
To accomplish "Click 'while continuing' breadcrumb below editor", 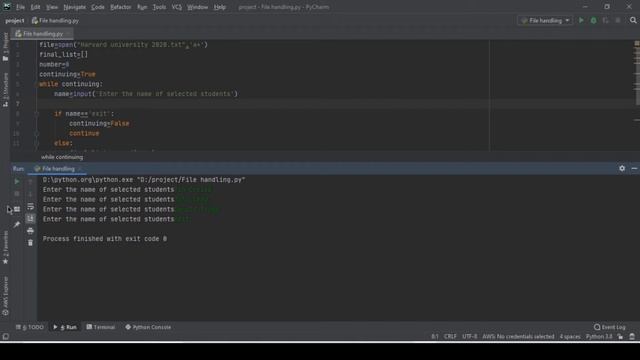I will click(62, 157).
